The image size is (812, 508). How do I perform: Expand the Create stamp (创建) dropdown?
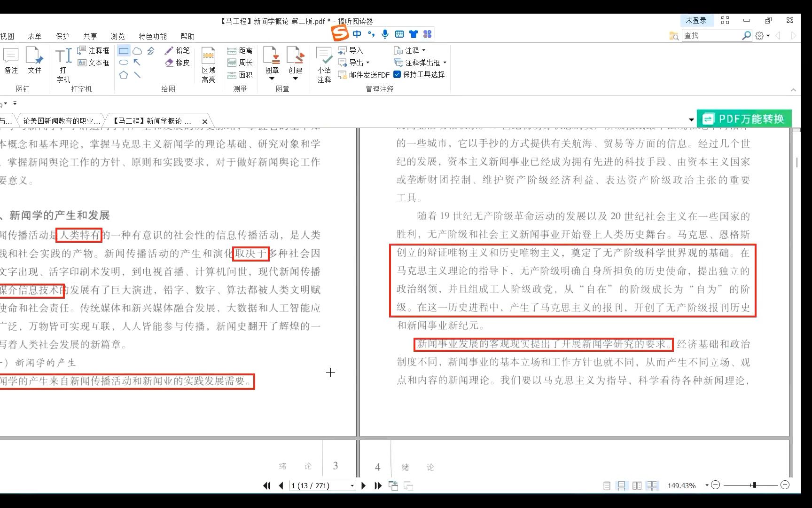tap(295, 79)
